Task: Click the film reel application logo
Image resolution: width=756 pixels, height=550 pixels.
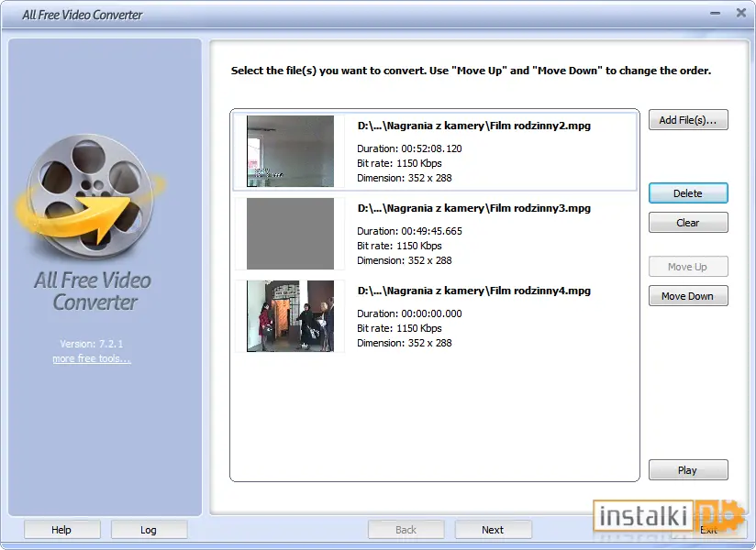Action: (x=90, y=195)
